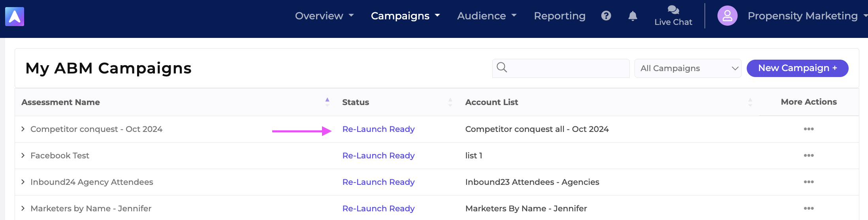Click the Account List column header
Viewport: 868px width, 220px height.
[491, 102]
